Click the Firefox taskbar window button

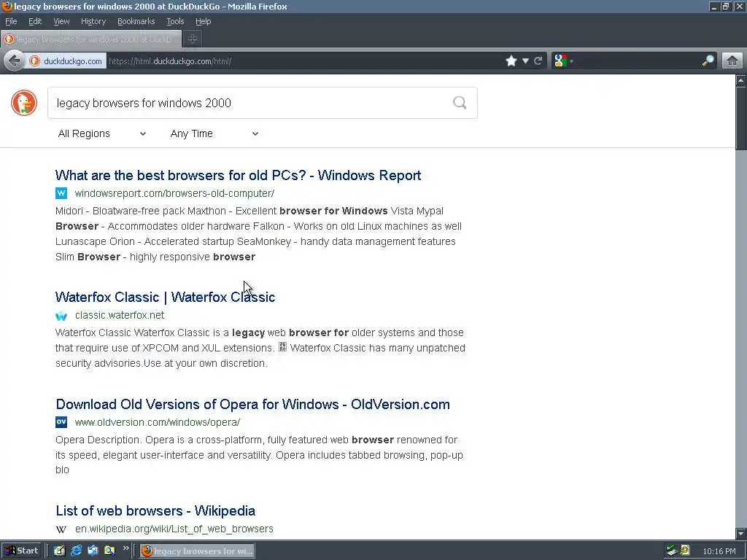tap(197, 551)
